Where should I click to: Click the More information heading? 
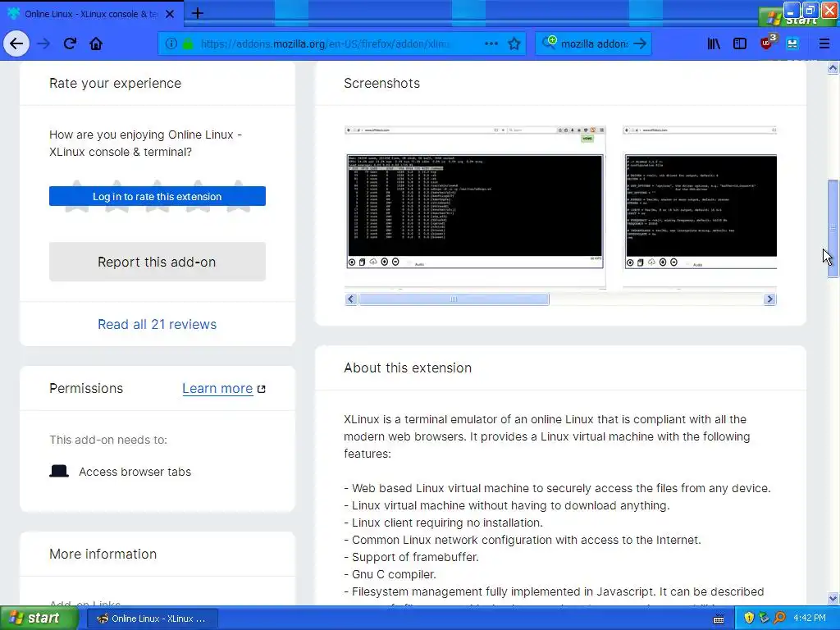(103, 554)
